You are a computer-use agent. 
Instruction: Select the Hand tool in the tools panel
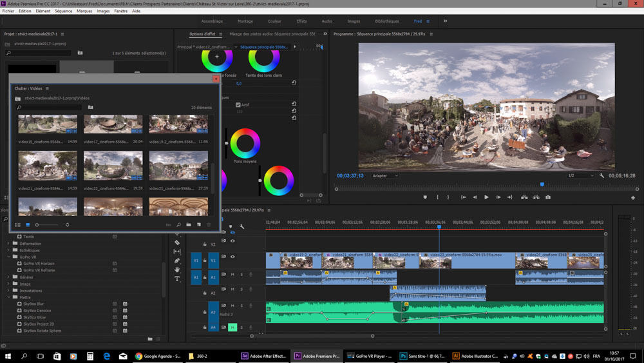(177, 270)
